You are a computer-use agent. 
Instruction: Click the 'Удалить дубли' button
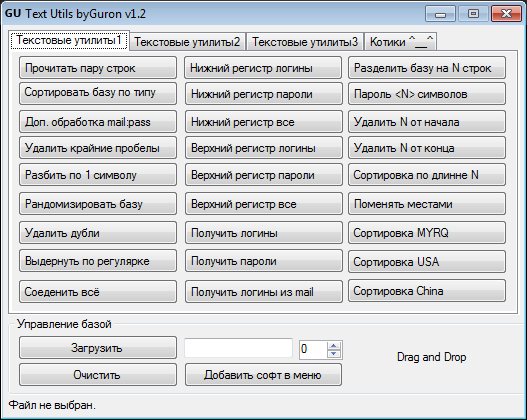98,233
